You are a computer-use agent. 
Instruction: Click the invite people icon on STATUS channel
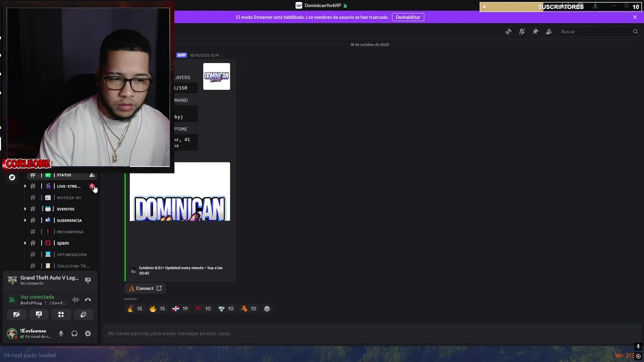coord(92,175)
